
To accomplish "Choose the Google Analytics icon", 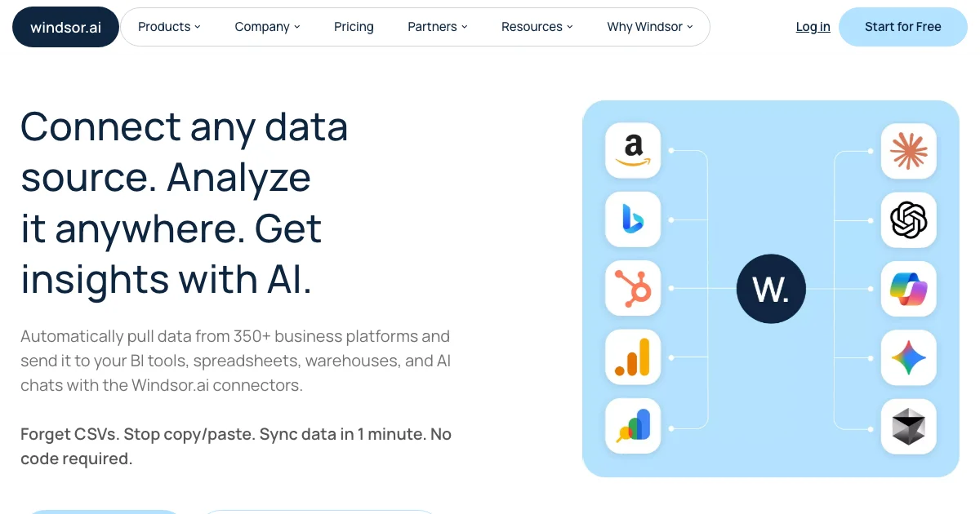I will click(633, 357).
